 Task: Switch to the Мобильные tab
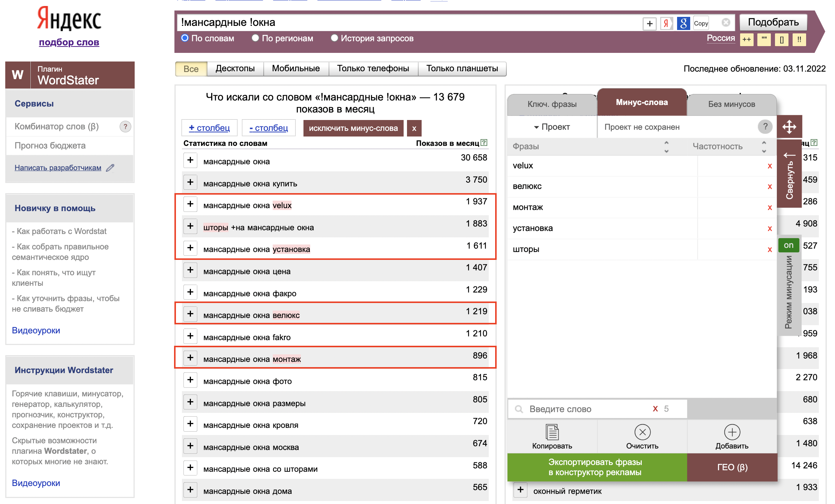click(296, 69)
